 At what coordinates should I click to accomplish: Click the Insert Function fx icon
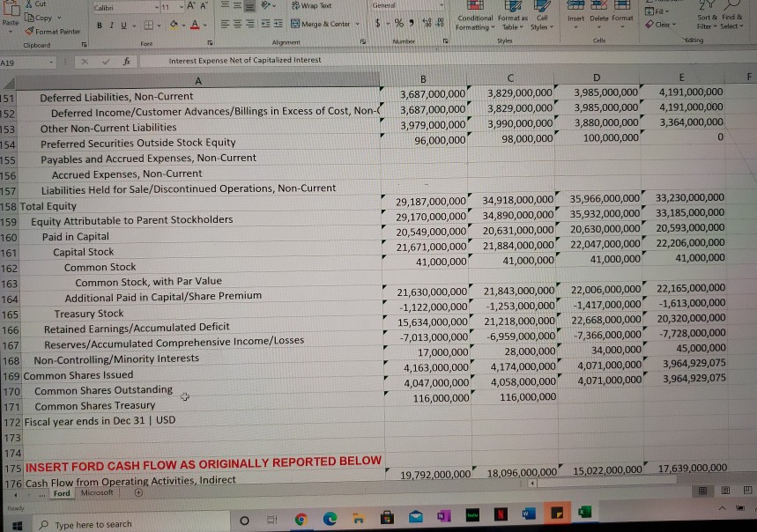[x=127, y=62]
